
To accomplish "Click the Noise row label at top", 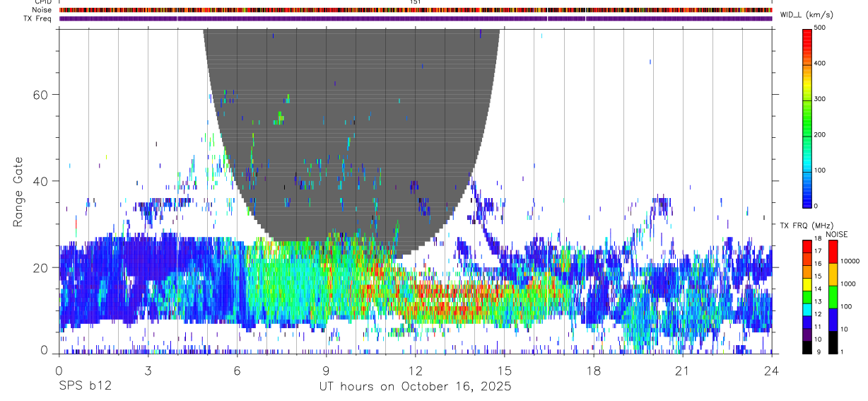I will pos(42,10).
